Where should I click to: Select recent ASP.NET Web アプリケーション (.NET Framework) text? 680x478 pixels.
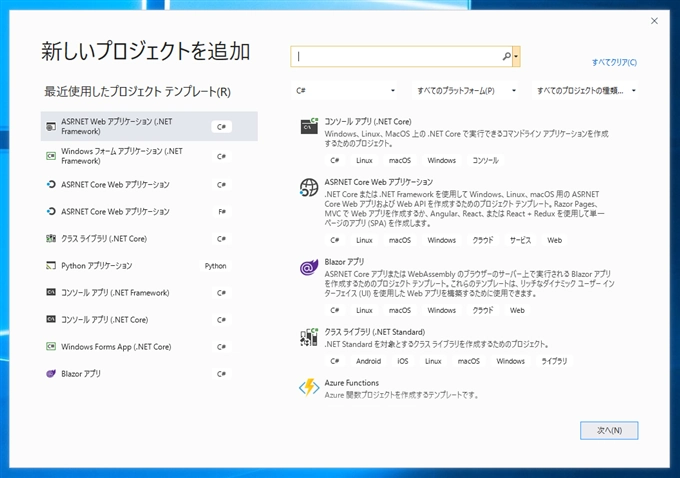[117, 126]
